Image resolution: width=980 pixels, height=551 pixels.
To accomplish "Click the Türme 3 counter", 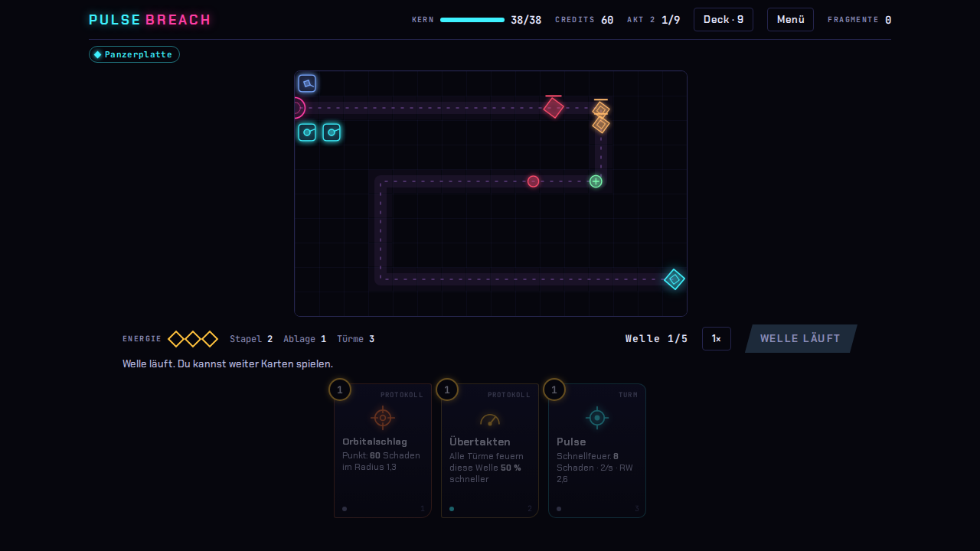I will point(356,339).
